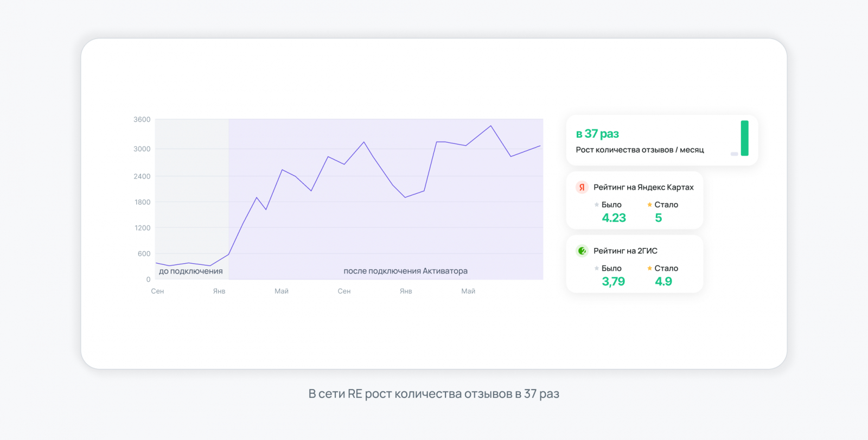Click the orange star beside 2GIS Стало
Viewport: 868px width, 440px height.
[649, 268]
